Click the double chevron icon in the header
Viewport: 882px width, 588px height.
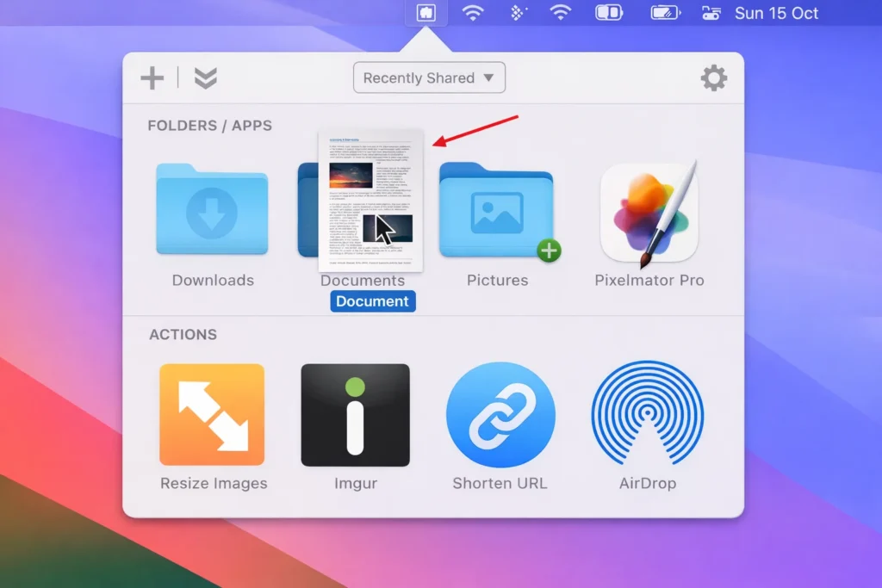205,78
